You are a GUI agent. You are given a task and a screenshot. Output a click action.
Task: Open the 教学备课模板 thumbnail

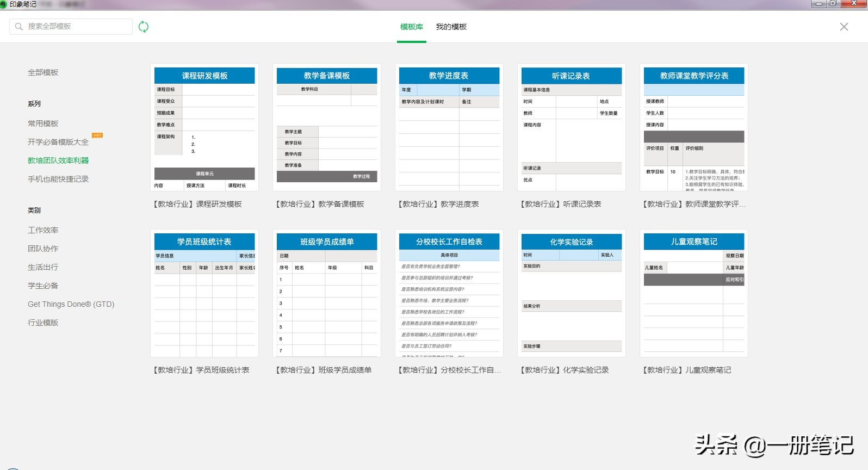click(x=327, y=127)
